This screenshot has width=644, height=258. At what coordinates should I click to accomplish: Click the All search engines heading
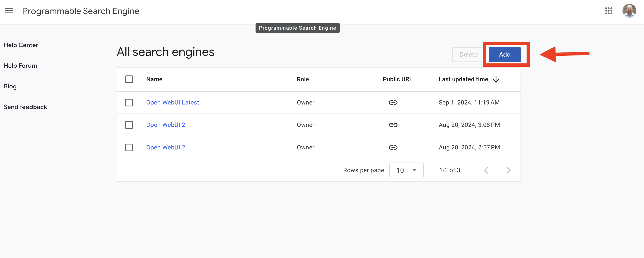point(165,52)
